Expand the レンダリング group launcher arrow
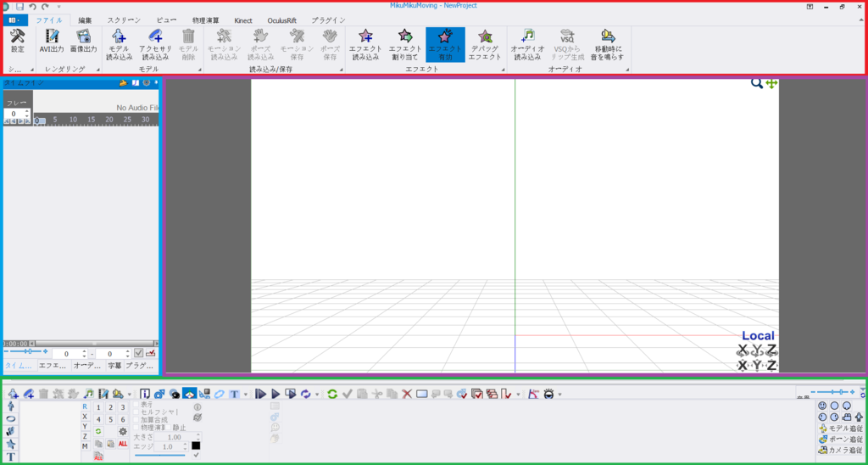 pyautogui.click(x=98, y=70)
